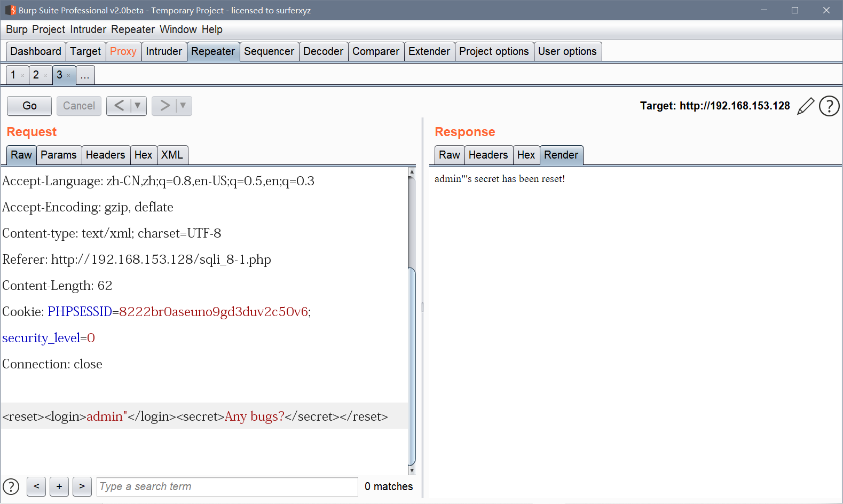Close Repeater tab 3
Image resolution: width=843 pixels, height=504 pixels.
pos(68,76)
